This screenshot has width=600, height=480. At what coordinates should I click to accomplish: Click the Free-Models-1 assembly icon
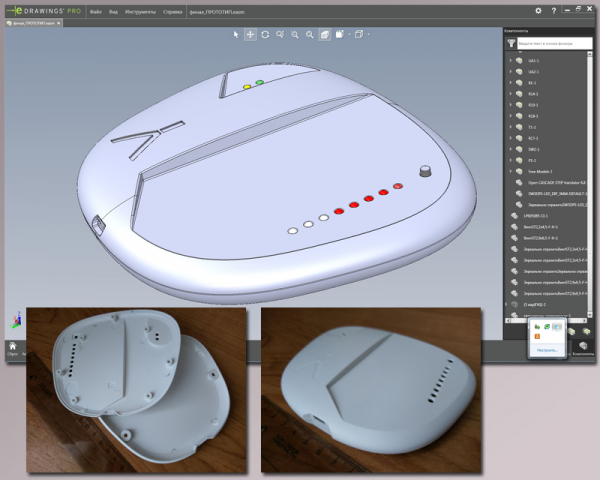click(519, 171)
